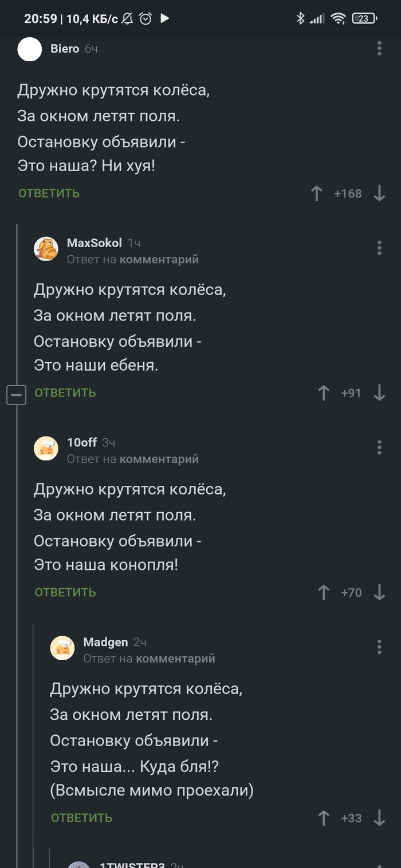
Task: Open parent comment link under 10off
Action: coord(159,459)
